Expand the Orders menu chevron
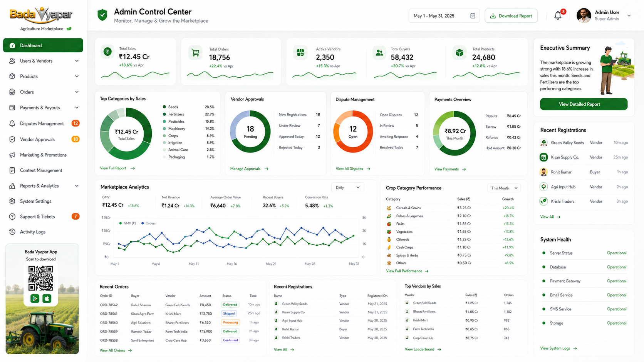The width and height of the screenshot is (644, 362). tap(77, 92)
